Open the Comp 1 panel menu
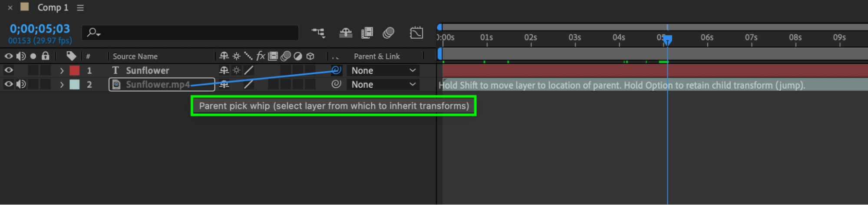This screenshot has height=205, width=868. coord(80,8)
